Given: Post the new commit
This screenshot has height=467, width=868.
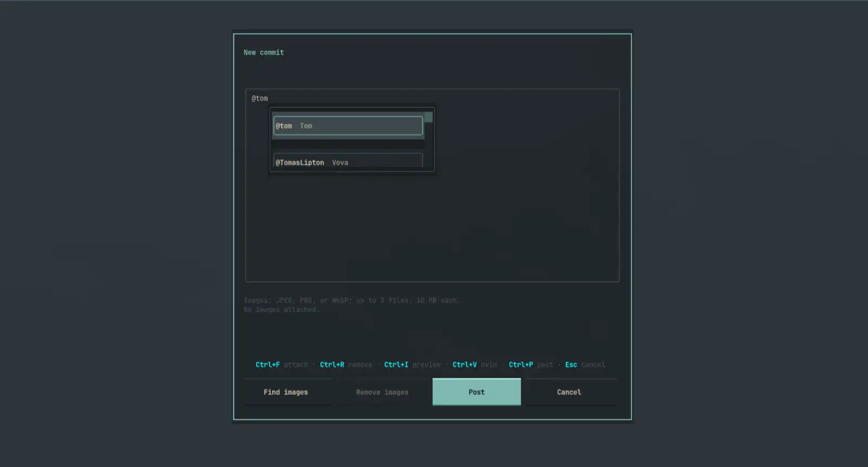Looking at the screenshot, I should [x=476, y=392].
